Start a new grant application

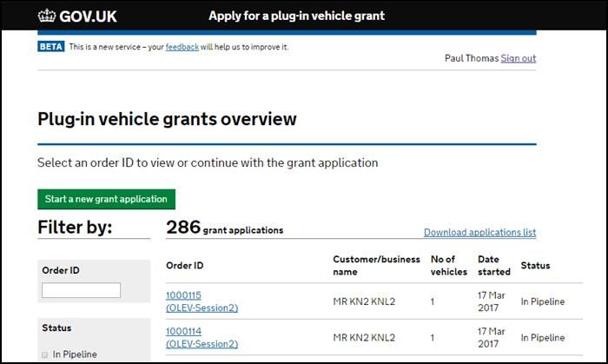pyautogui.click(x=106, y=199)
